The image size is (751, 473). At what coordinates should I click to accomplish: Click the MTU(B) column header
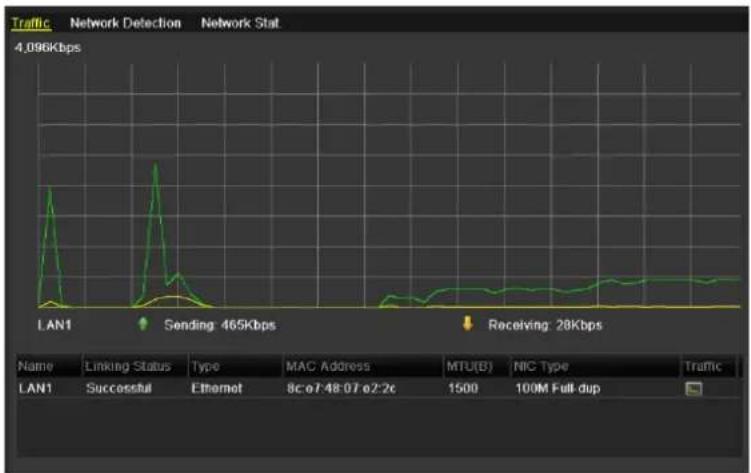(477, 366)
